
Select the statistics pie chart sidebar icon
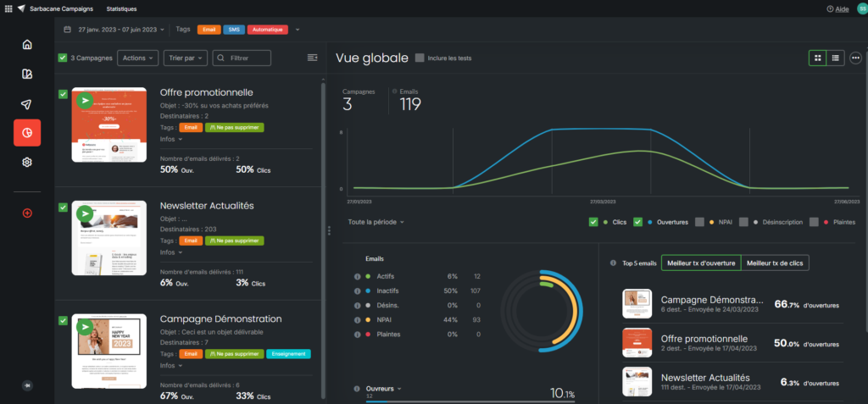27,133
